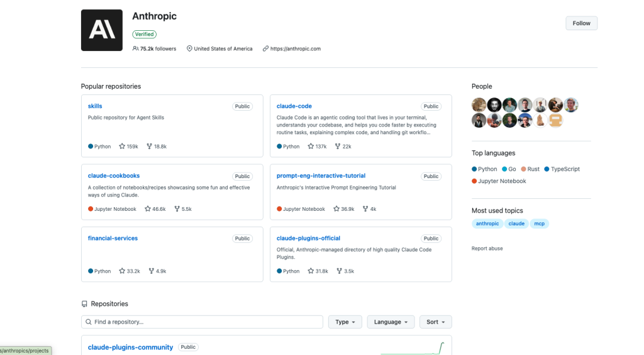644x355 pixels.
Task: Click the first member avatar under People
Action: click(479, 105)
